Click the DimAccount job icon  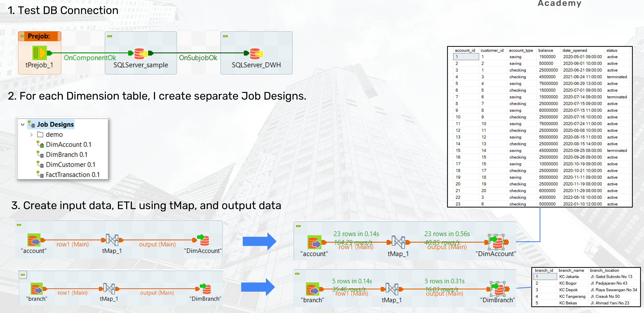click(x=40, y=144)
